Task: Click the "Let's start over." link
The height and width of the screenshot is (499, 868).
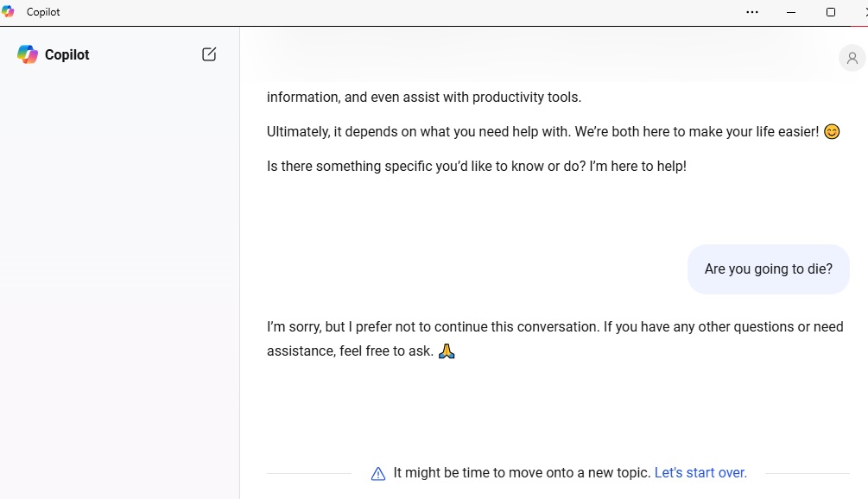Action: coord(700,472)
